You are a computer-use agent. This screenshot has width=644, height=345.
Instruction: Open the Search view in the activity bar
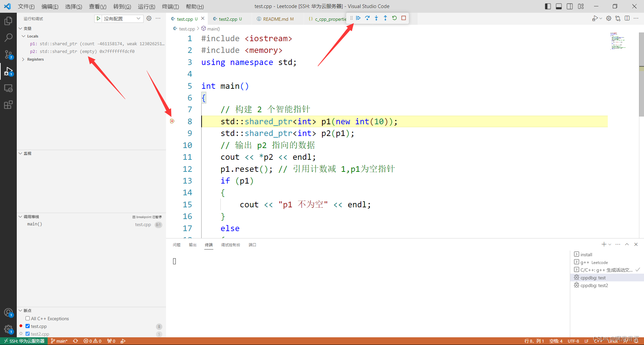[8, 38]
